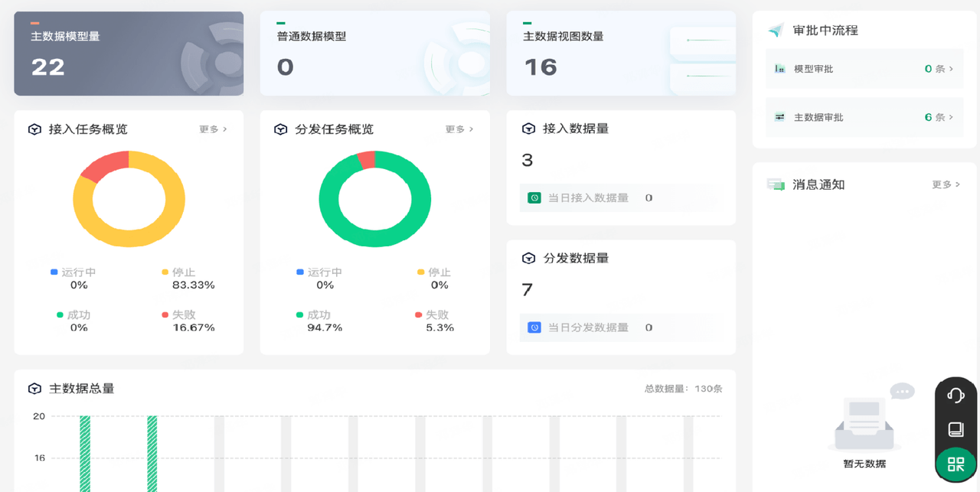Click the 消息通知 message icon
The image size is (980, 492).
pos(776,184)
